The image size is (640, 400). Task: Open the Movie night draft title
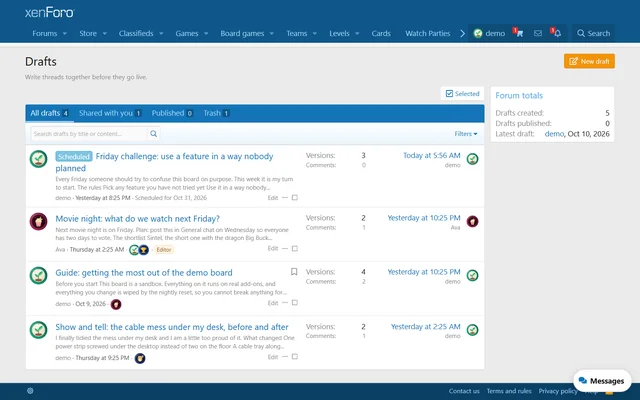[x=138, y=218]
